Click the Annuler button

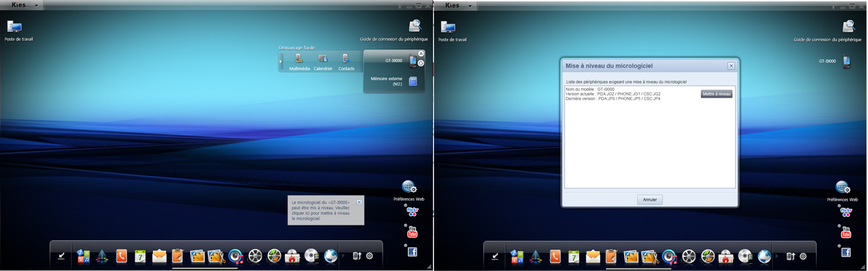pyautogui.click(x=649, y=199)
